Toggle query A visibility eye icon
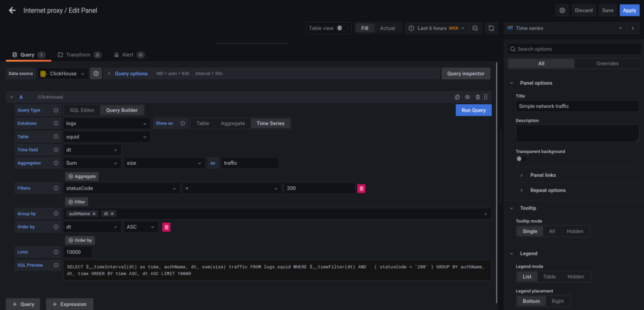Screen dimensions: 644x310 tap(467, 97)
